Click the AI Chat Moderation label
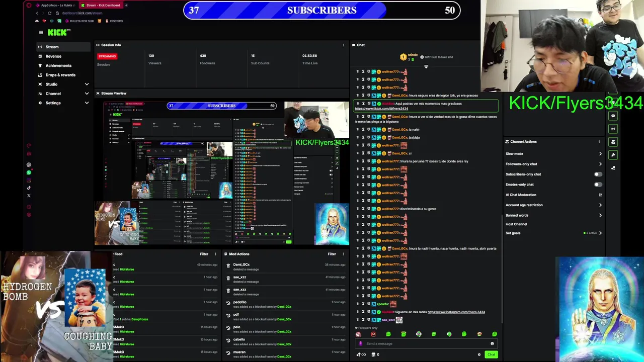The width and height of the screenshot is (644, 362). tap(521, 195)
